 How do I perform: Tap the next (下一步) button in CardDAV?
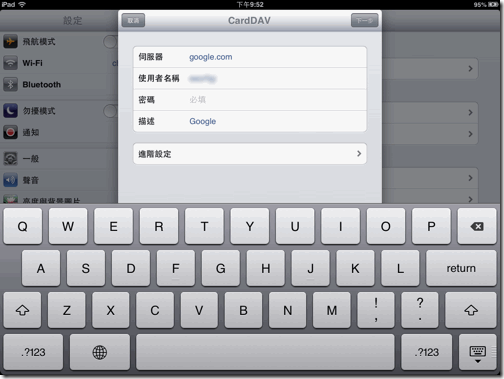[x=364, y=21]
